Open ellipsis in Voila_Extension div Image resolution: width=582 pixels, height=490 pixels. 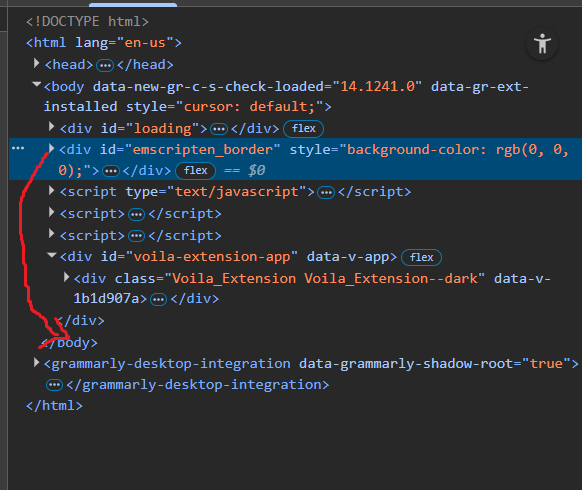[x=158, y=300]
